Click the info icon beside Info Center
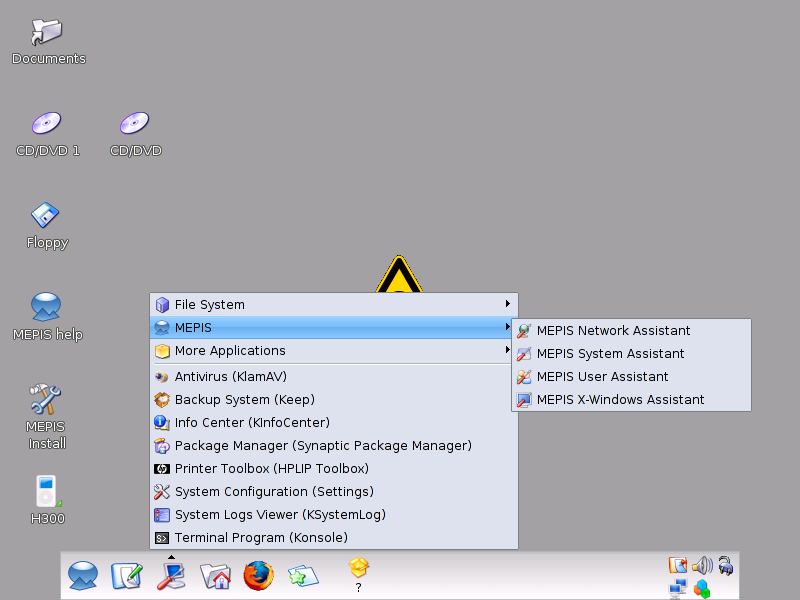Image resolution: width=800 pixels, height=600 pixels. 162,422
